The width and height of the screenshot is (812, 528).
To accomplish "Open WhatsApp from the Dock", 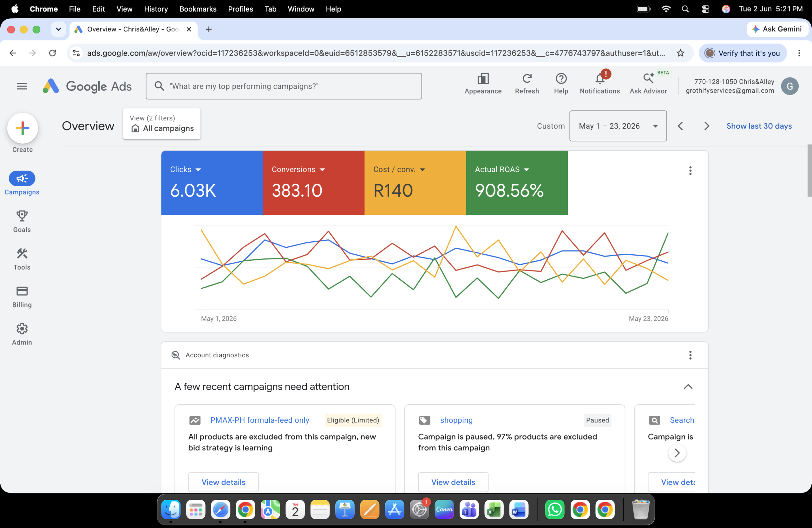I will click(x=555, y=509).
